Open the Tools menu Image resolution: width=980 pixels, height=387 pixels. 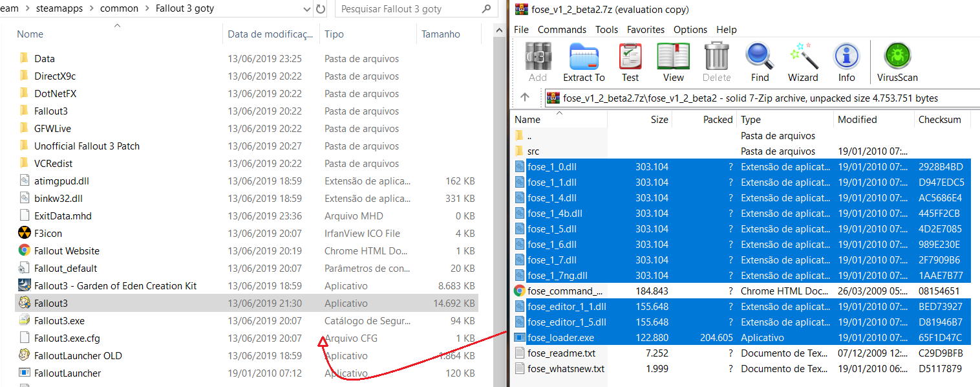click(606, 30)
